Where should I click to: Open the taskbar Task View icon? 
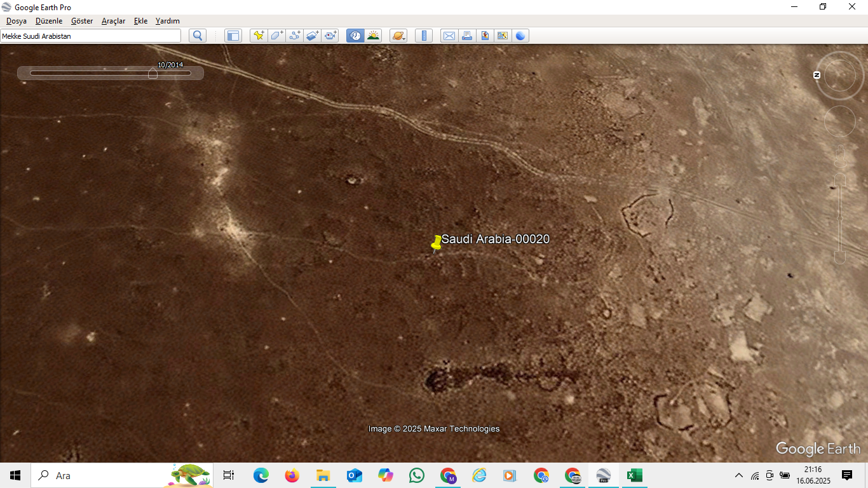click(229, 475)
